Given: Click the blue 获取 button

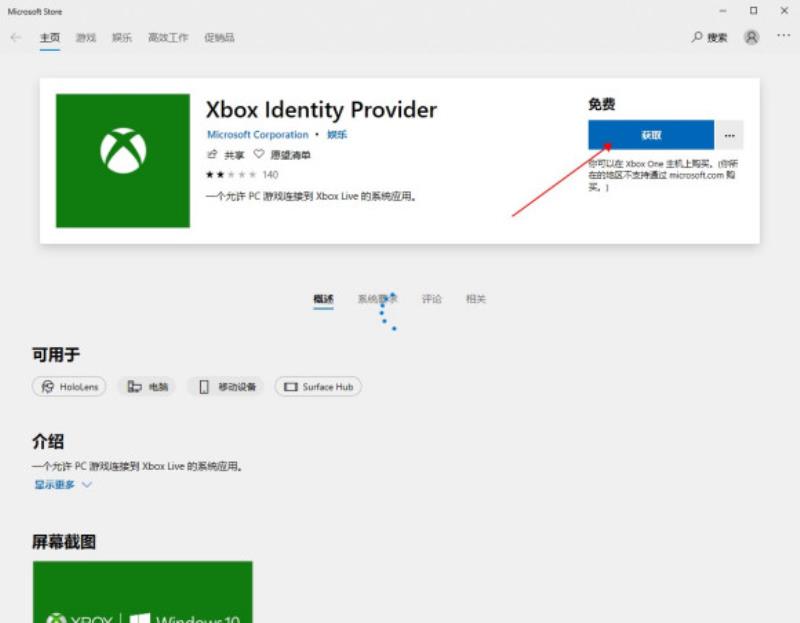Looking at the screenshot, I should tap(651, 135).
